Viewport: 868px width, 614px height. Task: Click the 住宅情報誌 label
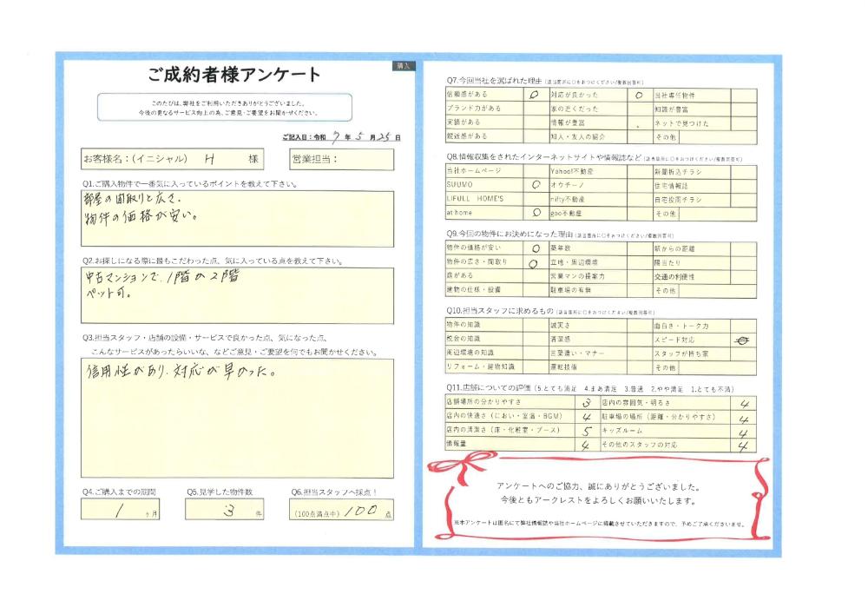[x=671, y=186]
